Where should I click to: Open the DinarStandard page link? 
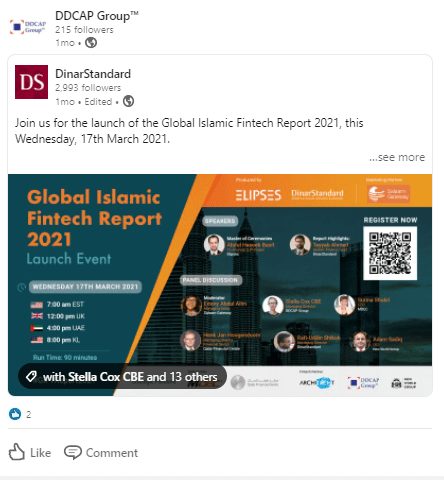tap(93, 74)
